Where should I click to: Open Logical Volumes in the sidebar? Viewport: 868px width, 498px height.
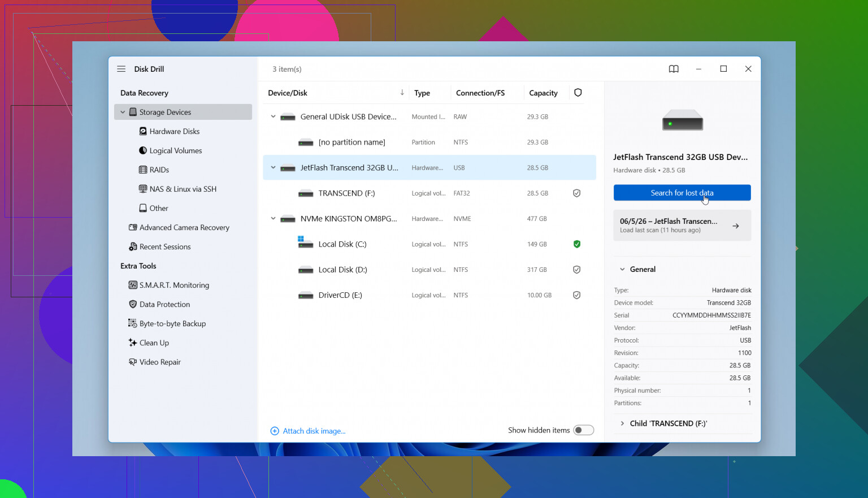[176, 150]
